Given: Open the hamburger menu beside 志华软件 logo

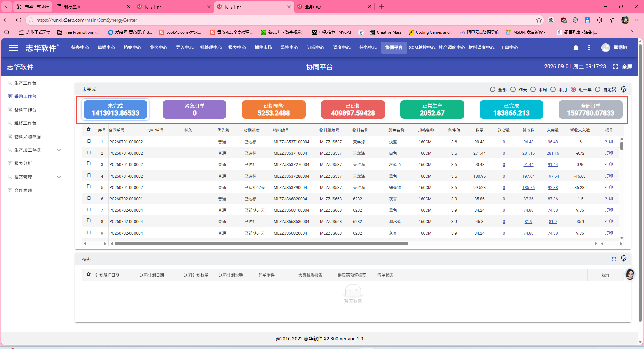Looking at the screenshot, I should click(13, 48).
